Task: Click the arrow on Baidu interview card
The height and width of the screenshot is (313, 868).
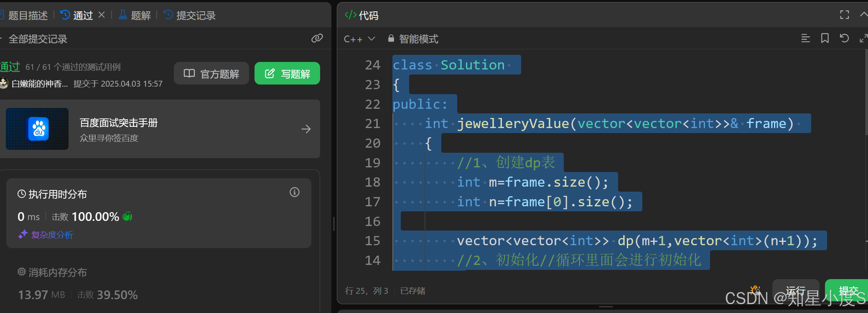Action: coord(306,129)
